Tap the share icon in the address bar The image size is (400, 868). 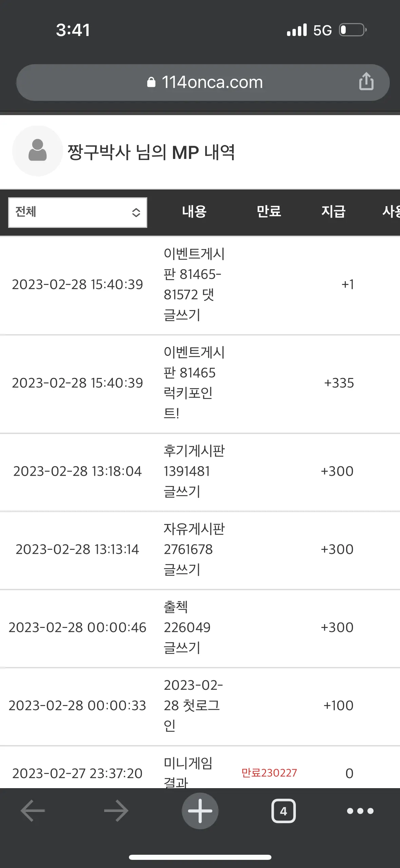[366, 82]
